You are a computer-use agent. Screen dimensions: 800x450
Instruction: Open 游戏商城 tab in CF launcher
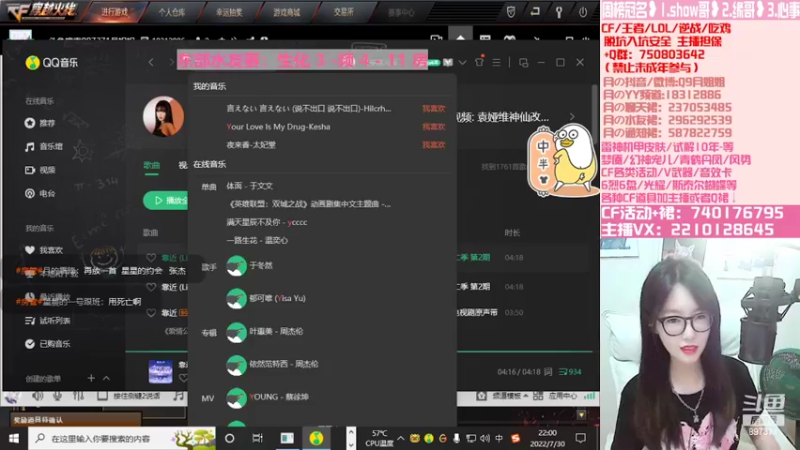click(286, 12)
